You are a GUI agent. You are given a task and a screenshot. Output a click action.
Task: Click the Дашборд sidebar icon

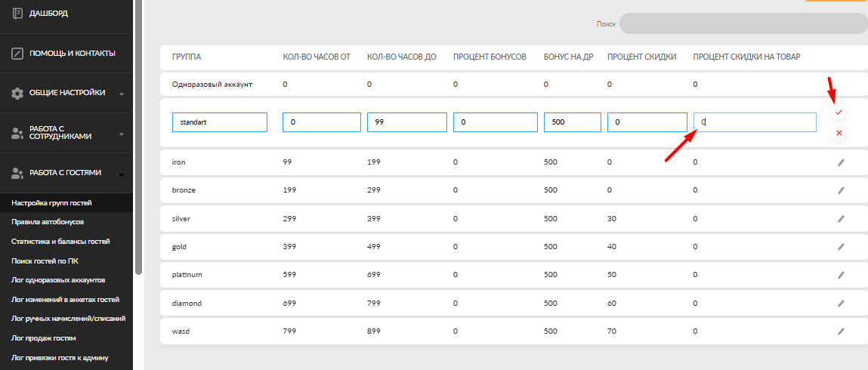pos(17,14)
